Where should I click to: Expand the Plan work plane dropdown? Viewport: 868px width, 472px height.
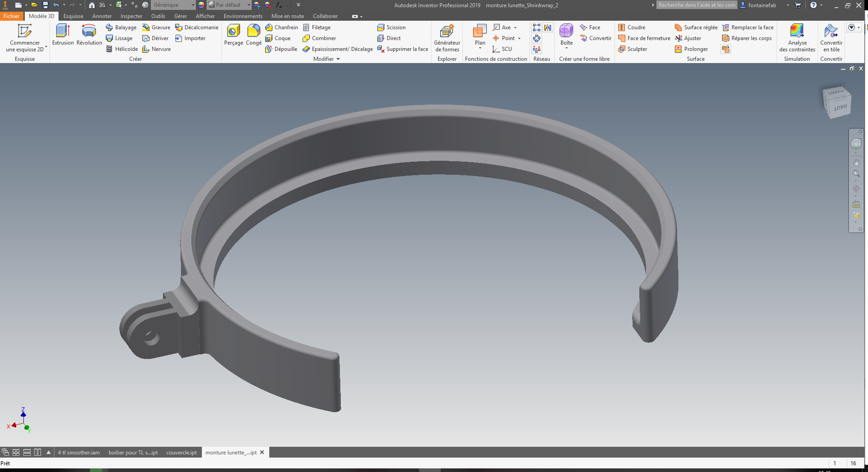coord(480,48)
